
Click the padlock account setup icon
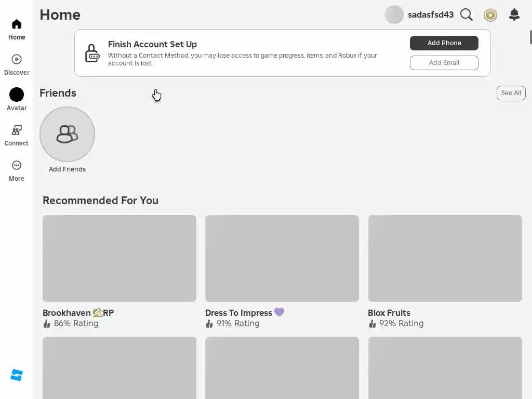[92, 53]
